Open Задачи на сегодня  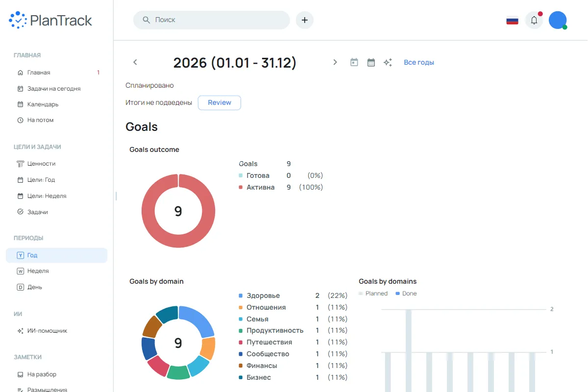click(x=56, y=89)
